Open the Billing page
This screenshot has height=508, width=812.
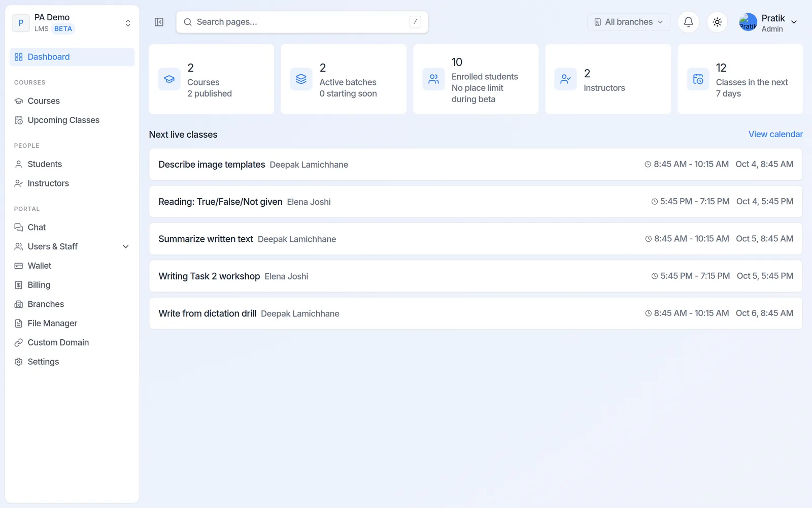click(x=72, y=285)
